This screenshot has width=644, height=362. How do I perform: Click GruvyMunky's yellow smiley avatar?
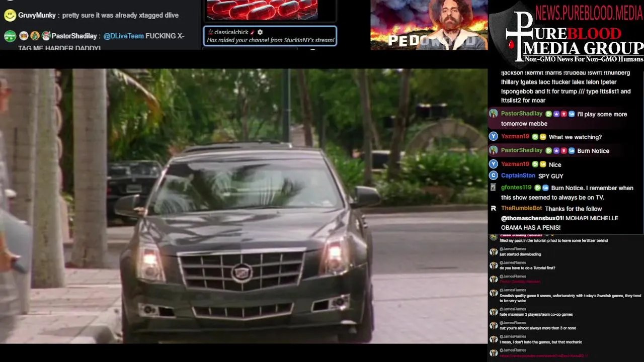click(10, 15)
